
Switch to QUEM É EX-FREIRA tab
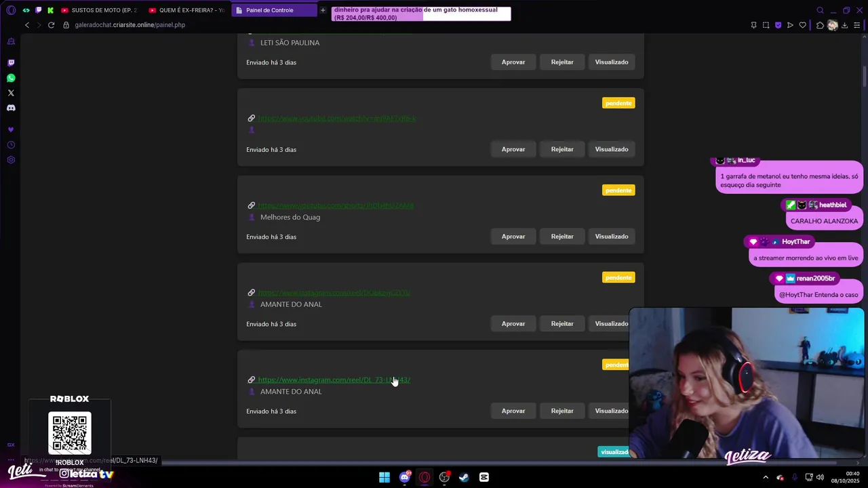[187, 10]
